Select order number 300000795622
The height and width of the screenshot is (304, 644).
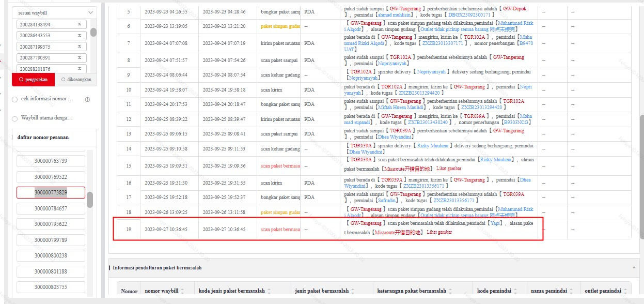coord(51,224)
